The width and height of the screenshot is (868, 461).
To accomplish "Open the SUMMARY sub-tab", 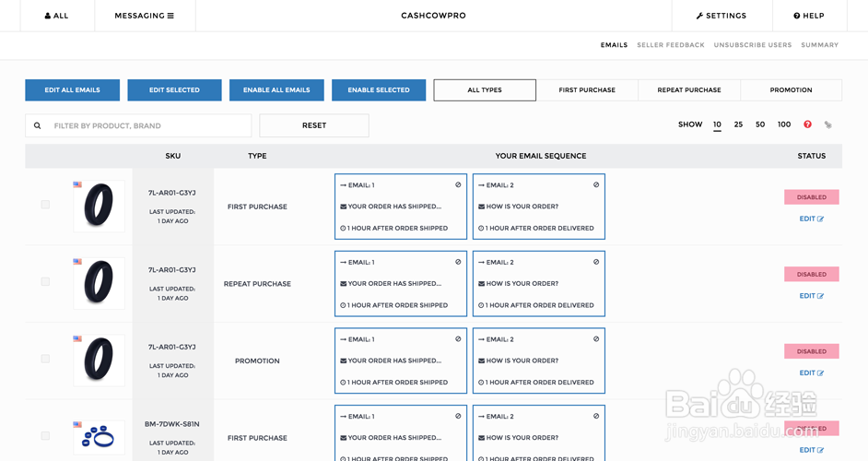I will pyautogui.click(x=819, y=45).
